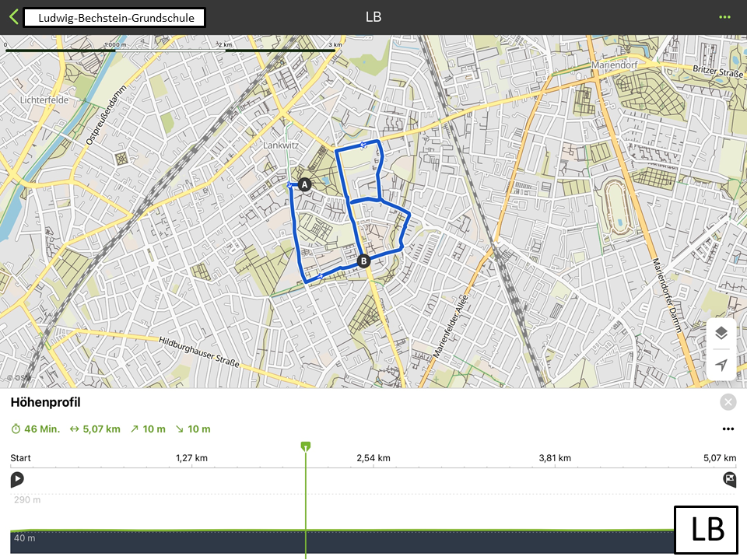The height and width of the screenshot is (560, 747).
Task: Open Höhenprofil more options dots
Action: 728,429
